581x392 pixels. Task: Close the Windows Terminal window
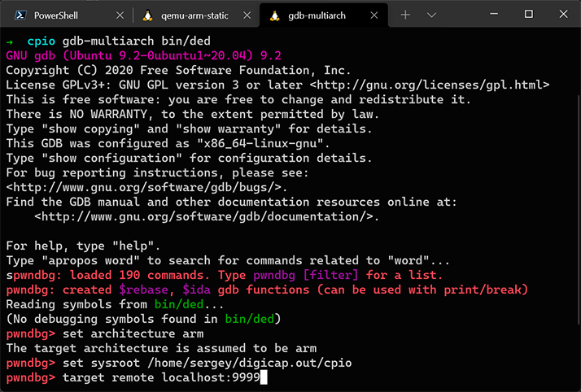click(564, 15)
